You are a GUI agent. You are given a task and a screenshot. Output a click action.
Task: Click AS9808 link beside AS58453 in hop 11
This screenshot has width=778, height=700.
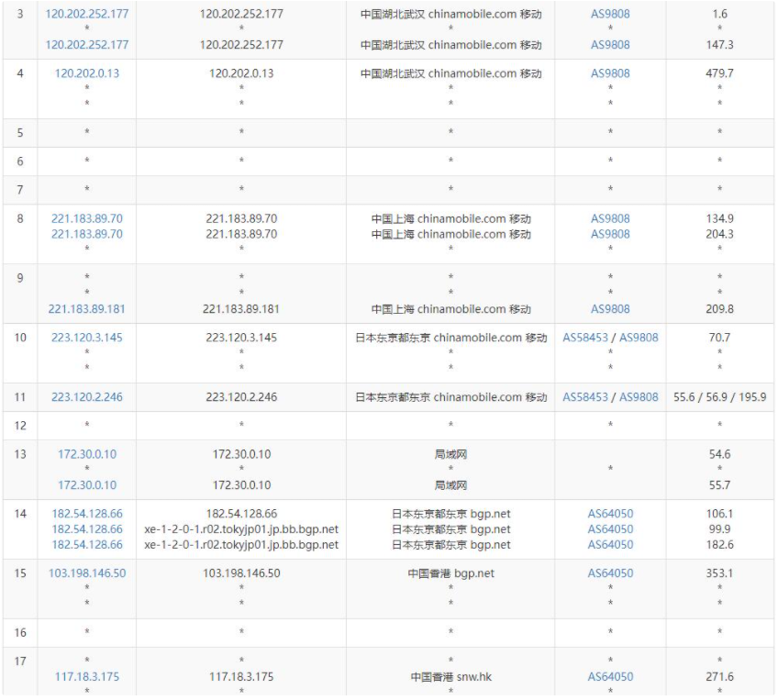point(639,397)
